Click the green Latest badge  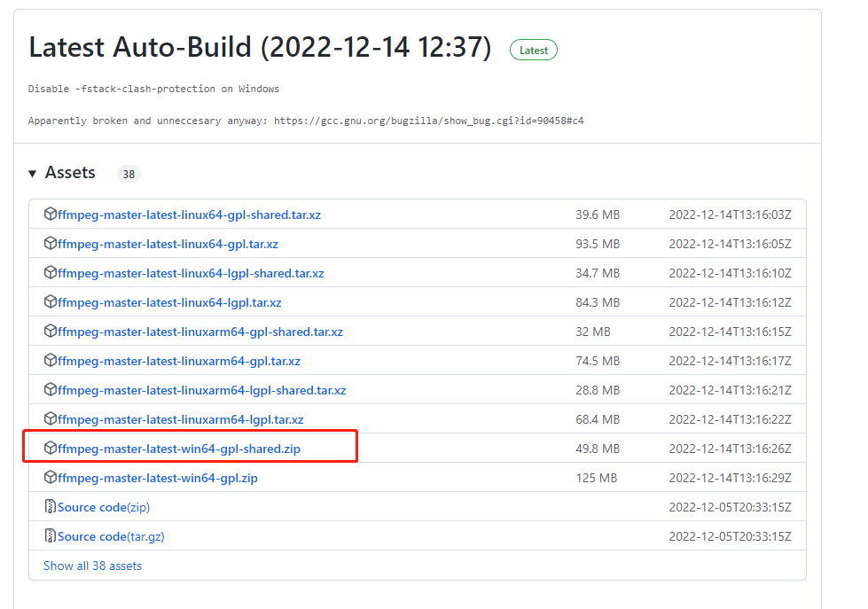coord(534,51)
